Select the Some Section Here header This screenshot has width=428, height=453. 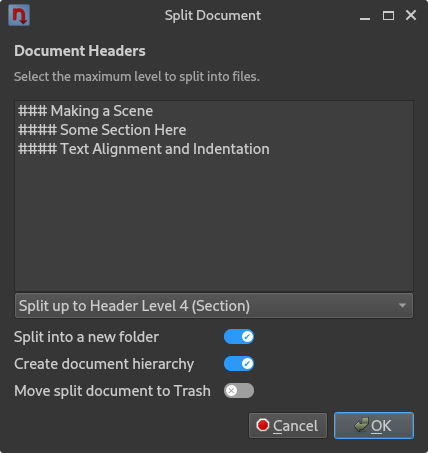point(102,130)
